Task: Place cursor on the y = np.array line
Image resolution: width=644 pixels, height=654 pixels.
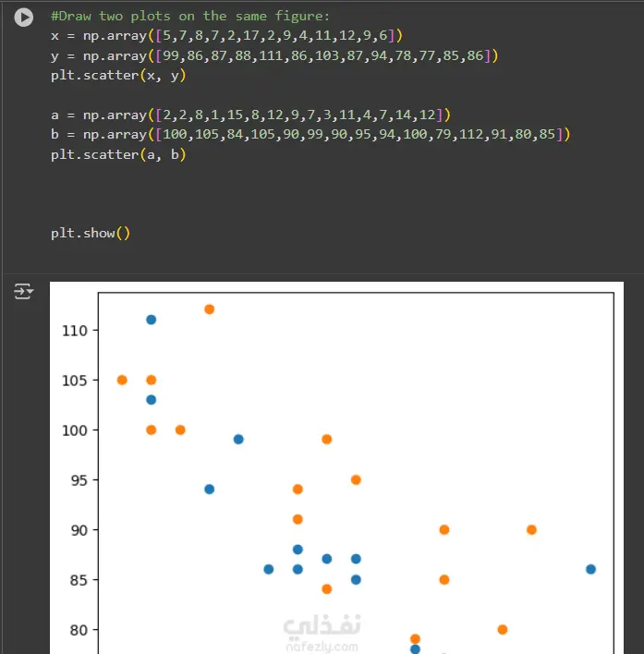Action: point(274,55)
